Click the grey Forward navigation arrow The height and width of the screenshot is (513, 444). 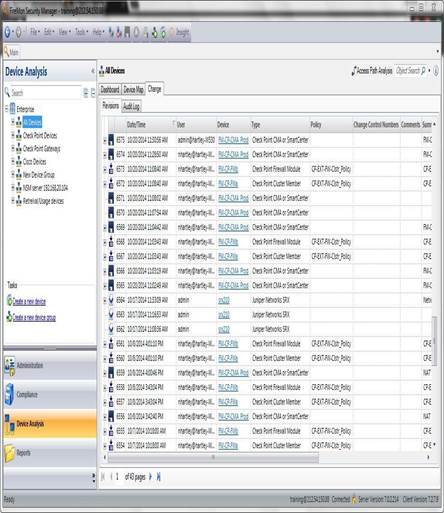pos(19,33)
